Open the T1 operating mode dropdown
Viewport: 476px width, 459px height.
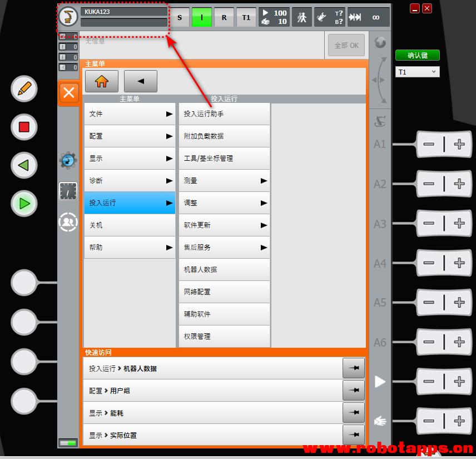pos(417,72)
